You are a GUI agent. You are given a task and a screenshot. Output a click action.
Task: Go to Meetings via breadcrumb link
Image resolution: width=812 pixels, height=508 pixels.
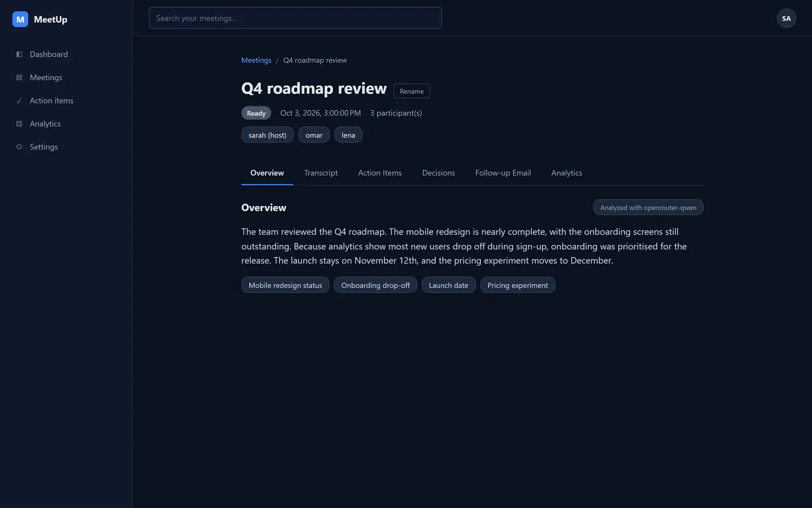pyautogui.click(x=256, y=60)
